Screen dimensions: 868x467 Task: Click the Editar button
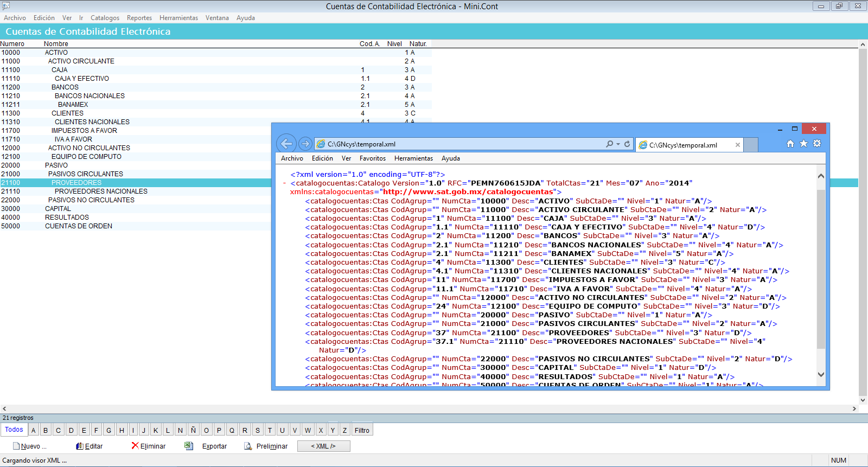(x=90, y=446)
